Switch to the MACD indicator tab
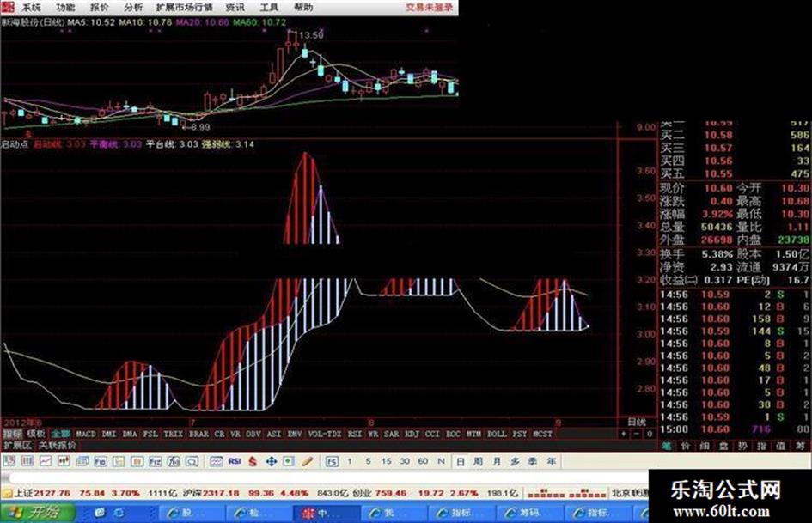Viewport: 812px width, 523px height. [x=86, y=434]
